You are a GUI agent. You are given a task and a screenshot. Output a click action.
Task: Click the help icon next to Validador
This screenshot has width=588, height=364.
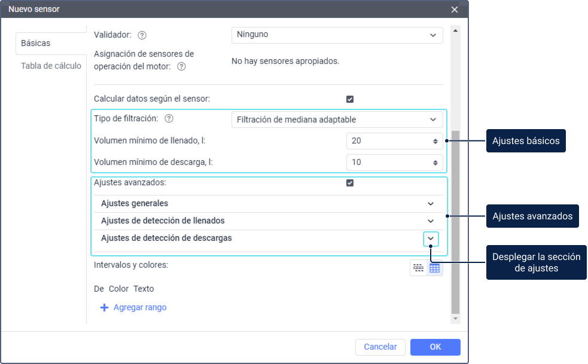[142, 35]
